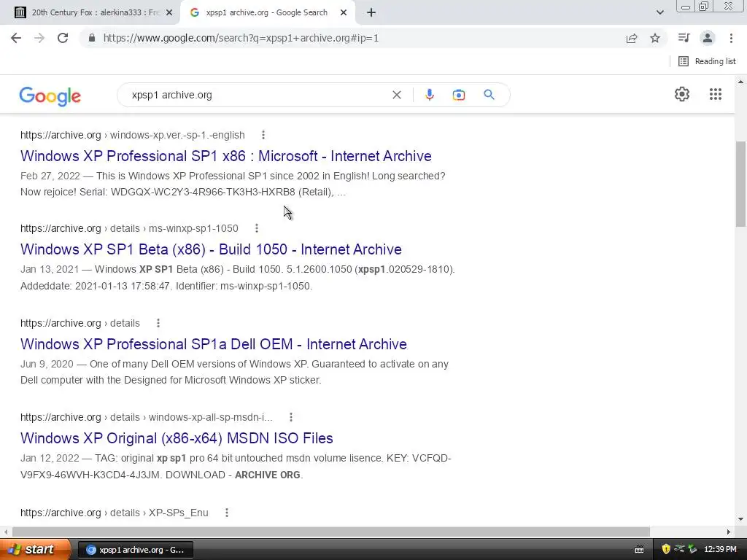Screen dimensions: 747x560
Task: Open more options for the Dell OEM result
Action: pyautogui.click(x=158, y=323)
